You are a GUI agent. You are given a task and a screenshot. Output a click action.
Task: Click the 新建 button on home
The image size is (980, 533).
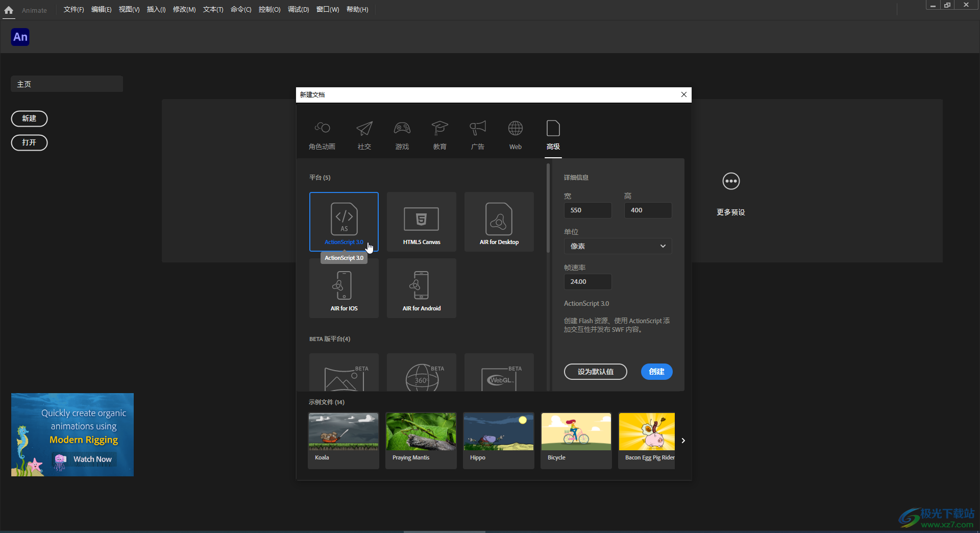(x=29, y=118)
